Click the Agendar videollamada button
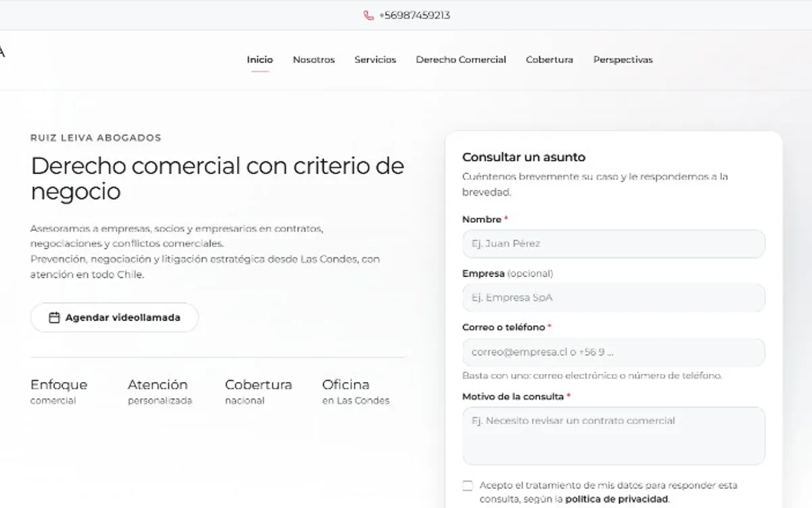 tap(114, 317)
